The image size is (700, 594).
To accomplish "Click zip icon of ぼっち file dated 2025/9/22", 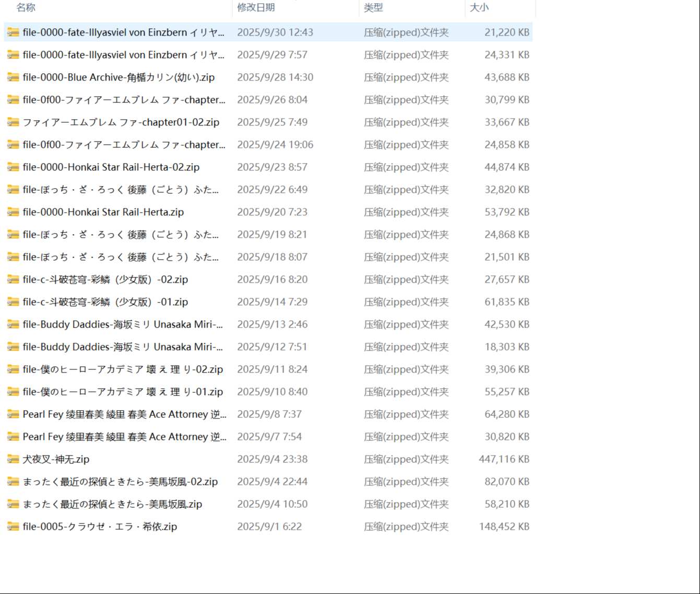I will [x=13, y=190].
